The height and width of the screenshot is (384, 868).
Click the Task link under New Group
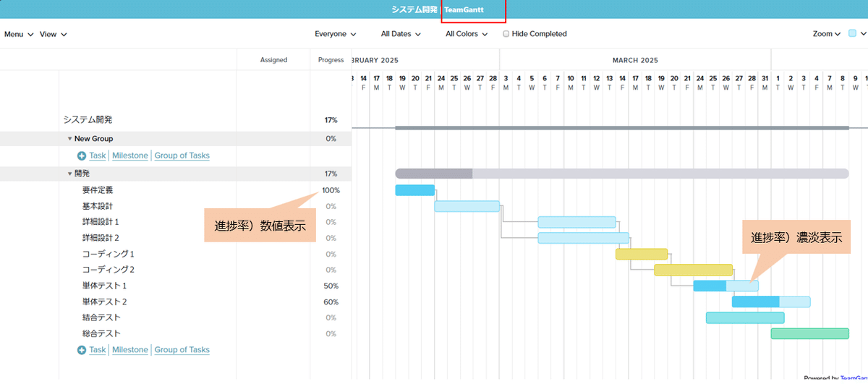point(98,155)
